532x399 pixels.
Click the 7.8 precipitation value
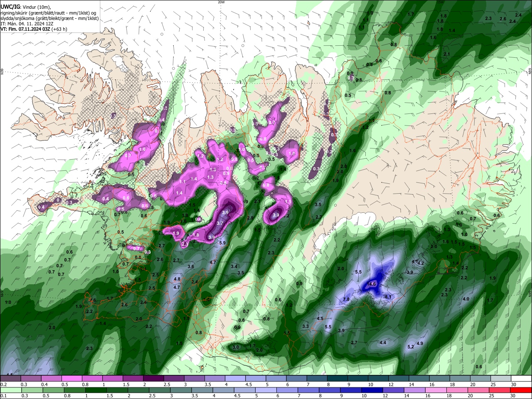tap(346, 300)
